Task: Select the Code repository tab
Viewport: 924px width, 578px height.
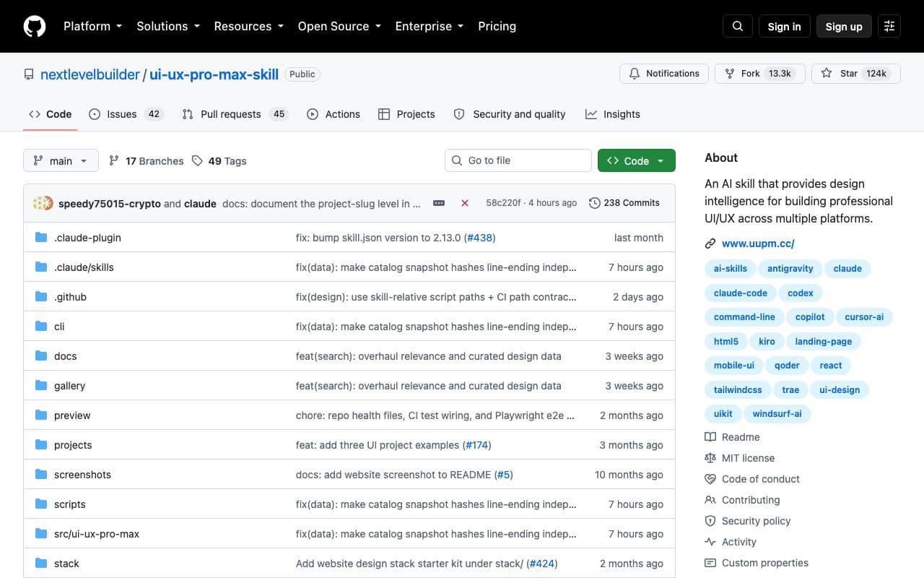Action: [50, 114]
